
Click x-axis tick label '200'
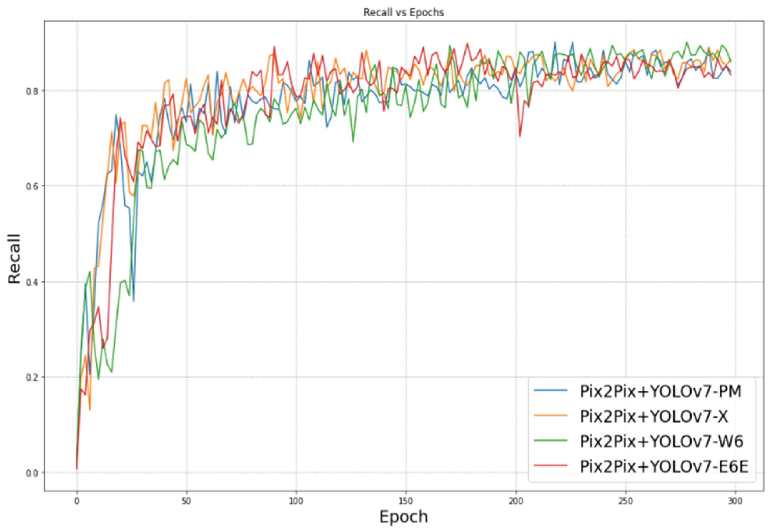click(x=516, y=501)
